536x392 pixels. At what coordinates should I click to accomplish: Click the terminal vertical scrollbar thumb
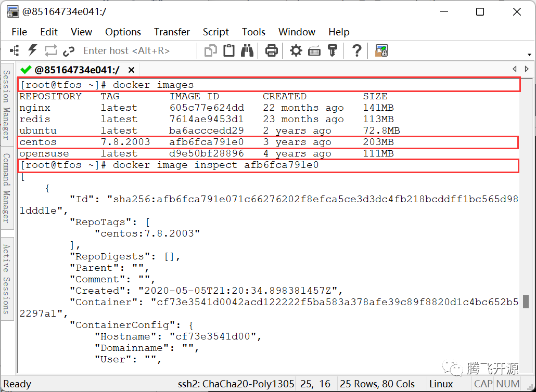pyautogui.click(x=526, y=302)
